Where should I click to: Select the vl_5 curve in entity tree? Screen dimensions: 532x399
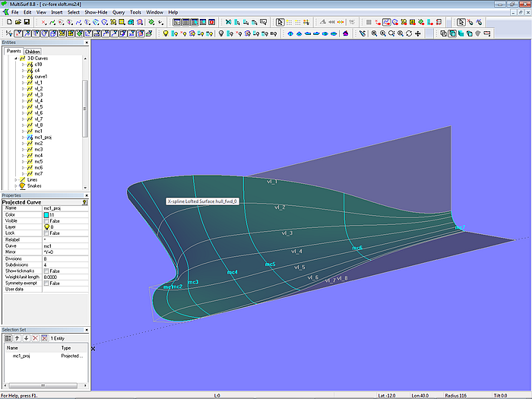[39, 106]
